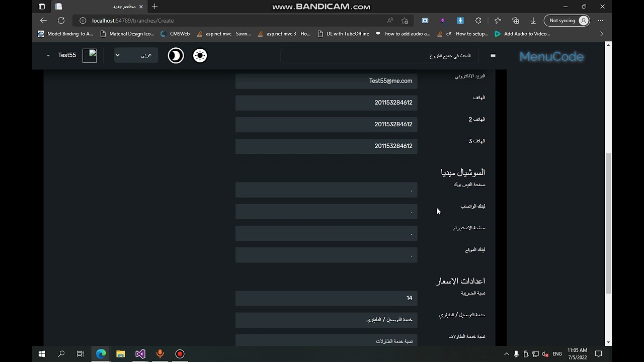Open the عربي language dropdown
This screenshot has width=644, height=362.
pos(136,55)
